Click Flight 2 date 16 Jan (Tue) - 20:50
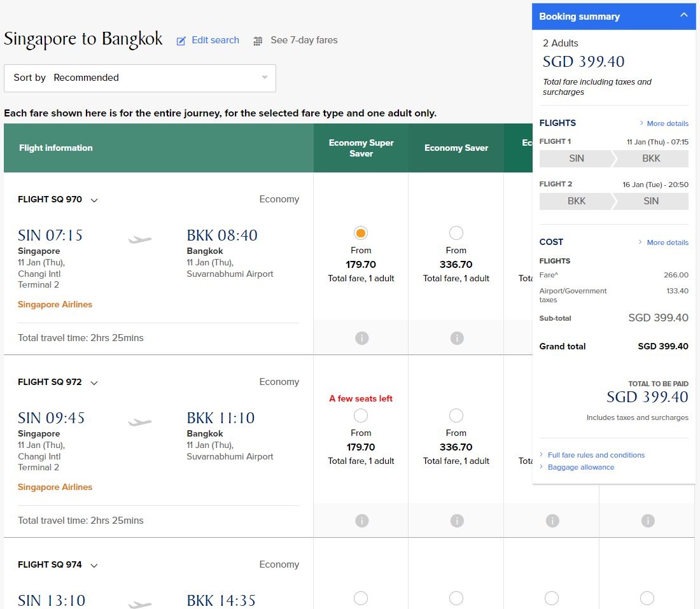Image resolution: width=700 pixels, height=609 pixels. (655, 185)
